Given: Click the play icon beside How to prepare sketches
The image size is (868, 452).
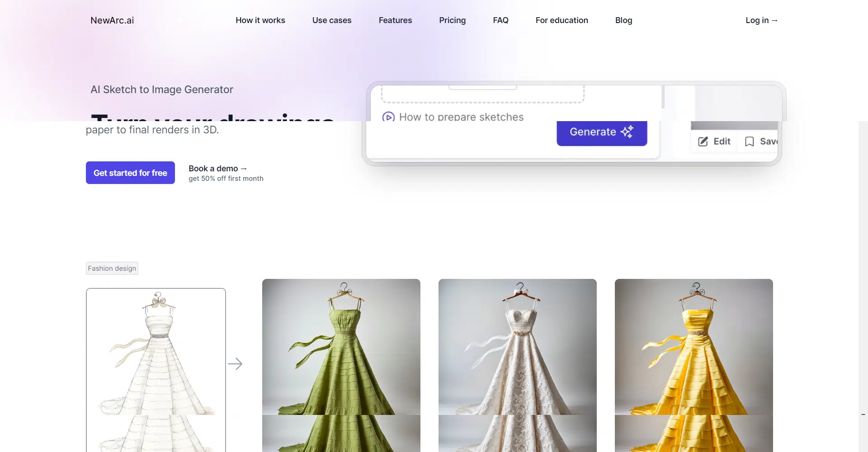Looking at the screenshot, I should tap(388, 117).
